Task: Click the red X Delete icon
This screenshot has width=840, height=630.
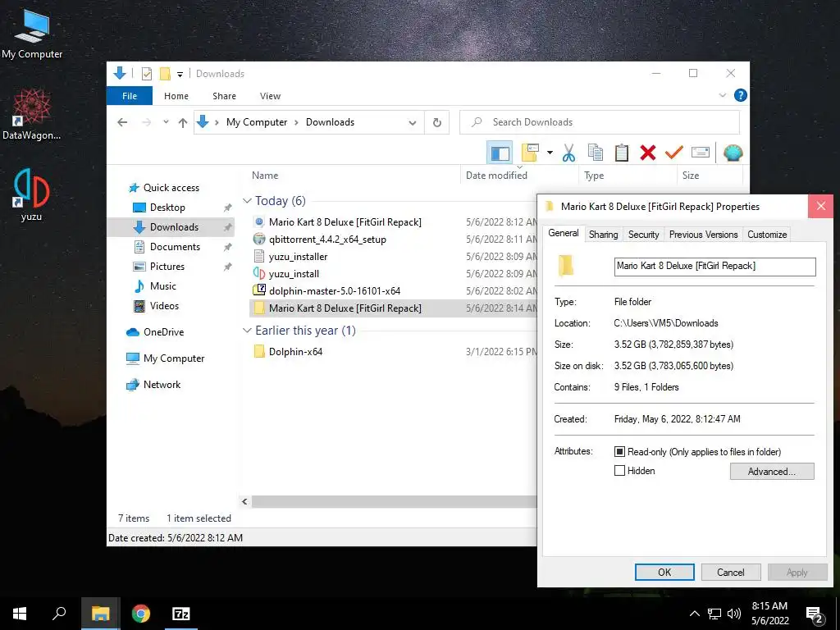Action: pyautogui.click(x=648, y=153)
